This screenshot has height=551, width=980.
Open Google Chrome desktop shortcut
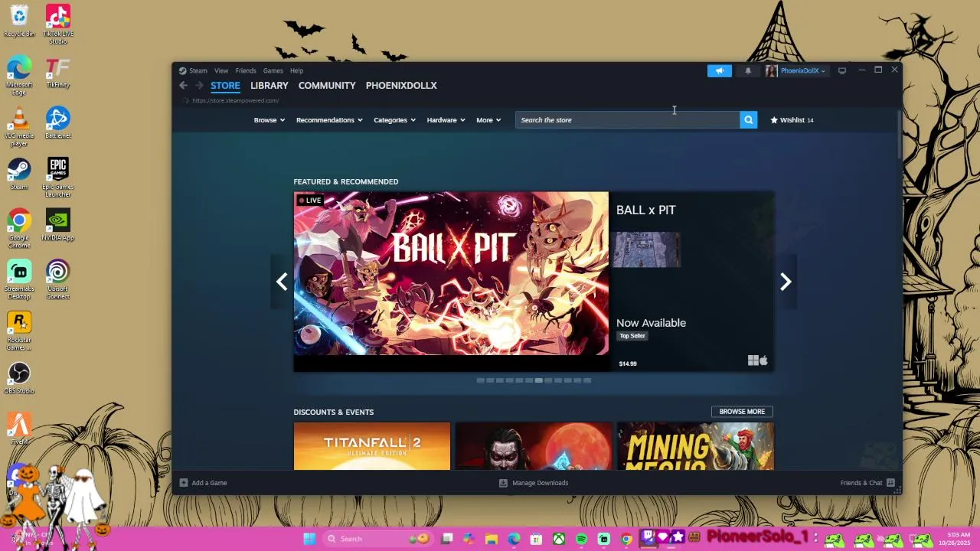19,228
